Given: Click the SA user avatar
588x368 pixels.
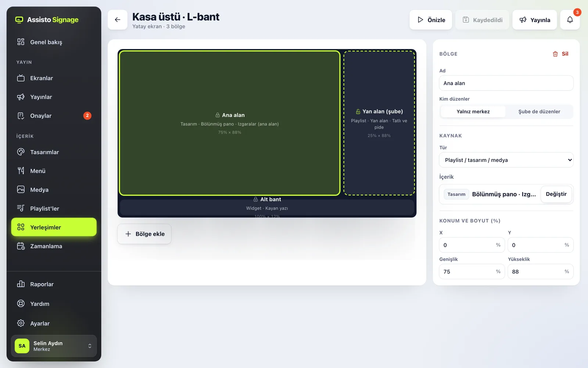Looking at the screenshot, I should pyautogui.click(x=22, y=346).
